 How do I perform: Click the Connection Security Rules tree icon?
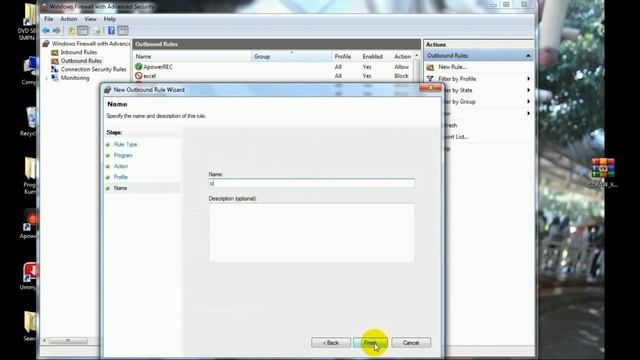[x=55, y=69]
